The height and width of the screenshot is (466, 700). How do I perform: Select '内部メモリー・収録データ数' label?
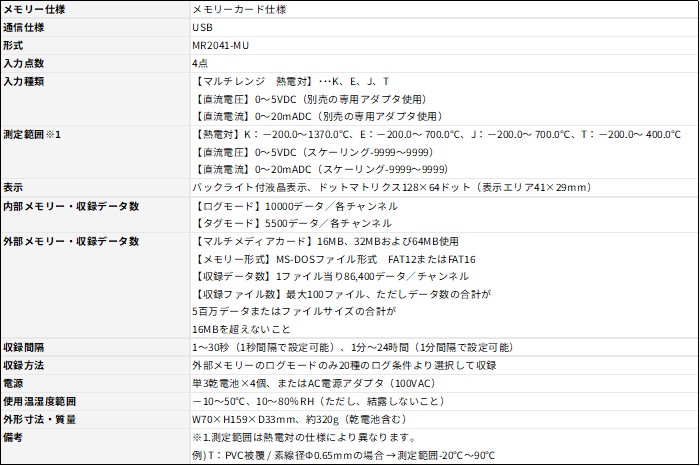pos(71,206)
